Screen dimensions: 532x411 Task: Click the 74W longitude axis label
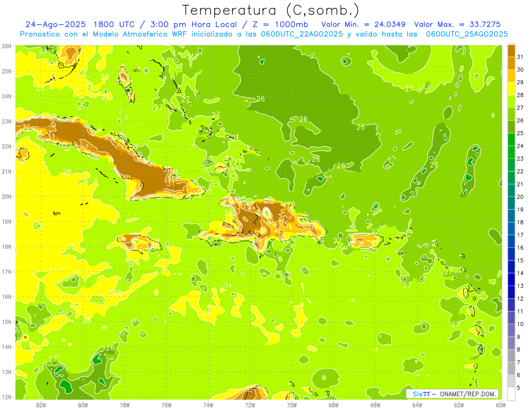208,405
